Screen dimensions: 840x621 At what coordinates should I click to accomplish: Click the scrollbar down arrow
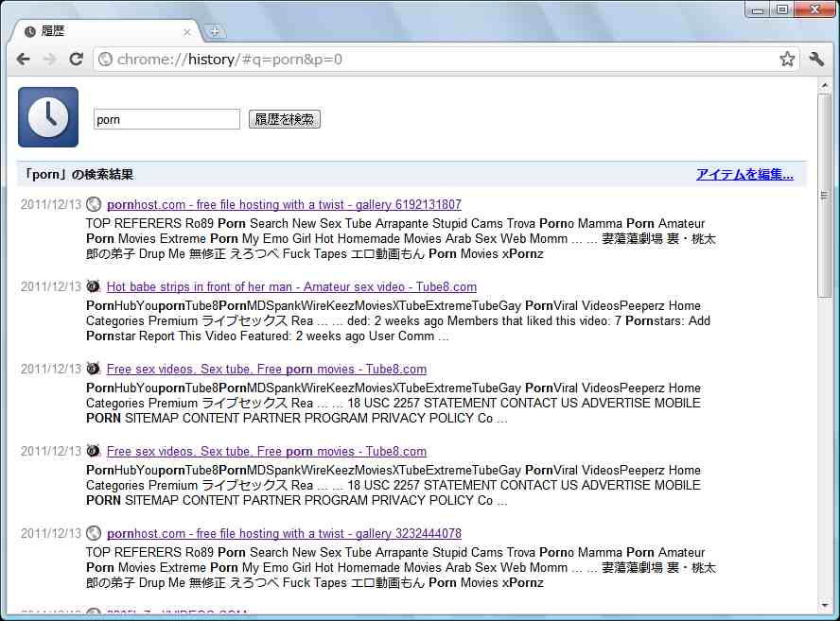coord(825,606)
